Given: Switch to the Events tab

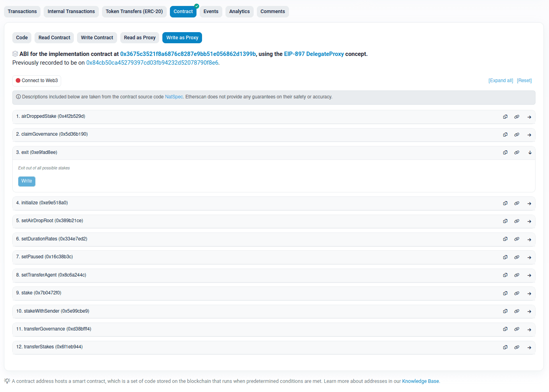Looking at the screenshot, I should tap(211, 12).
